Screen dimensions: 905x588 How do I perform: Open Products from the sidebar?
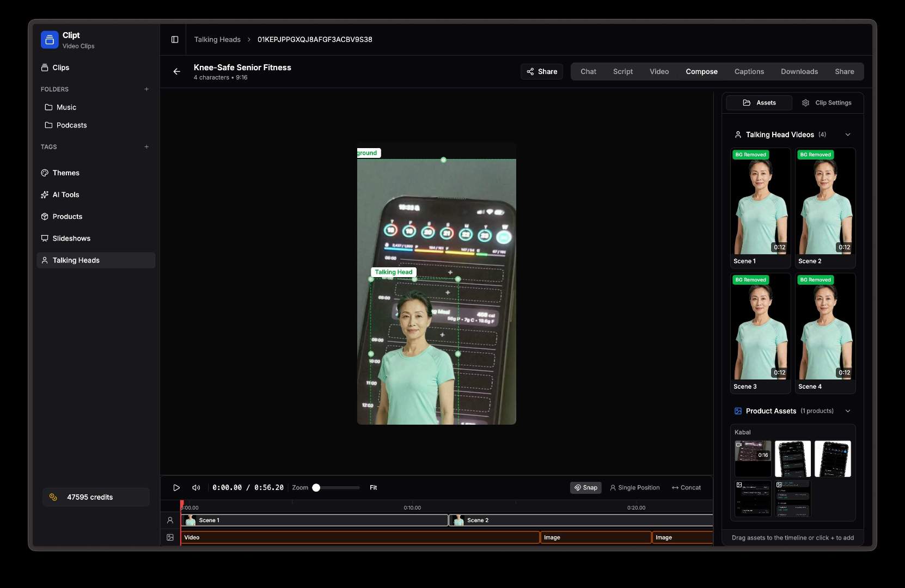[45, 216]
